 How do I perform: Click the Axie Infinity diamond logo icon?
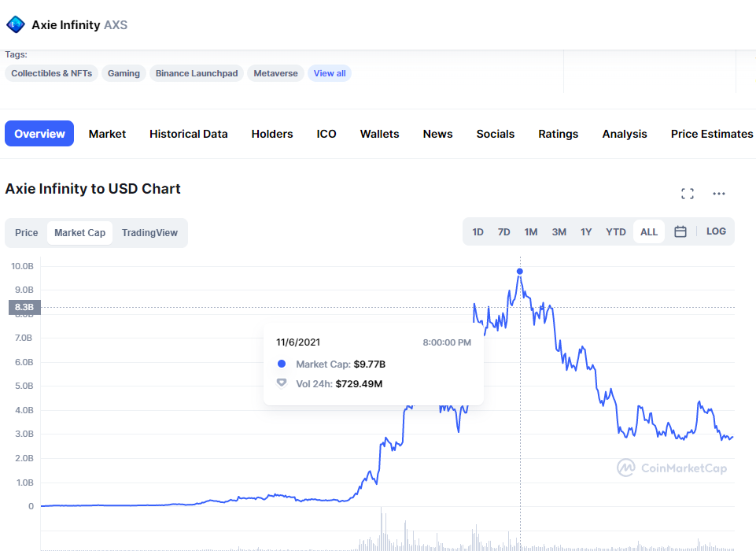tap(16, 24)
